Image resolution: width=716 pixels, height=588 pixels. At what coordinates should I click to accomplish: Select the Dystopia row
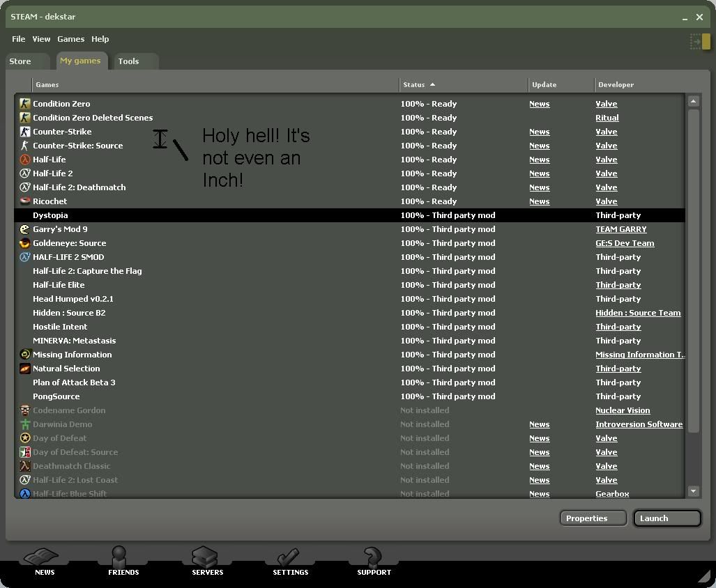350,215
